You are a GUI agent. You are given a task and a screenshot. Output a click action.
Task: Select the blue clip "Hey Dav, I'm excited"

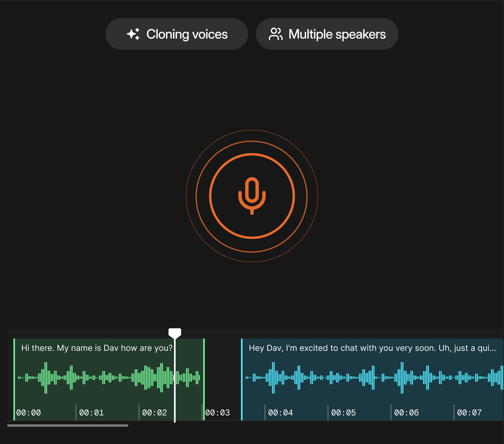point(372,379)
